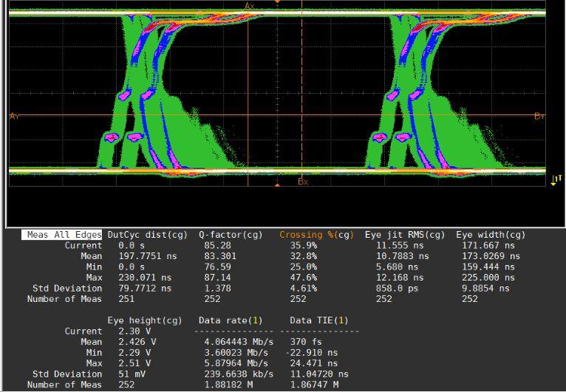Select the DutCyc dist(cg) measurement header
The height and width of the screenshot is (392, 566).
point(148,235)
